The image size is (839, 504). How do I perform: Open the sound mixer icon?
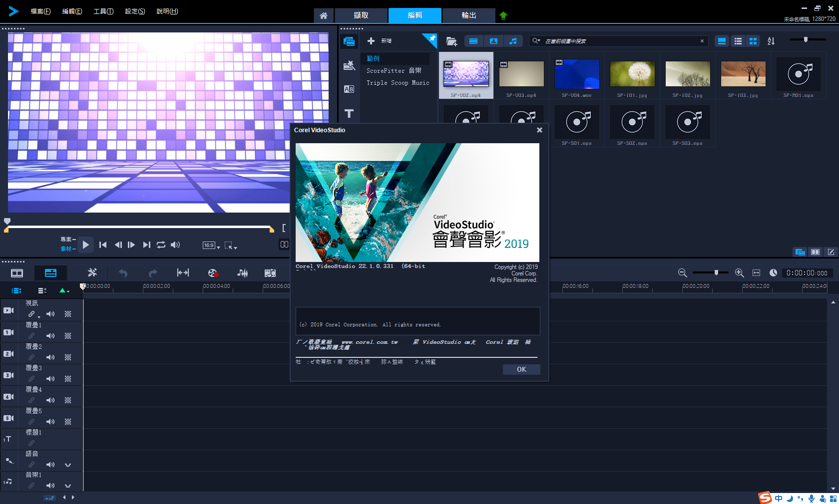(x=243, y=273)
